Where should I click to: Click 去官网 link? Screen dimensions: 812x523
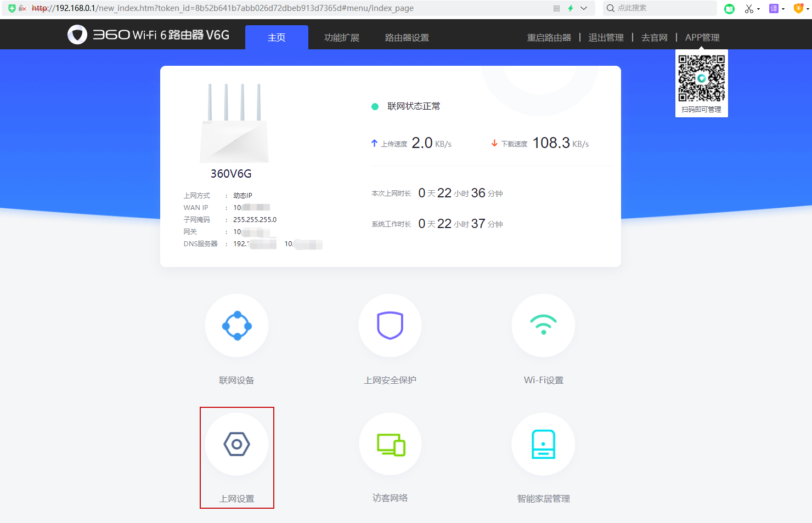(654, 37)
